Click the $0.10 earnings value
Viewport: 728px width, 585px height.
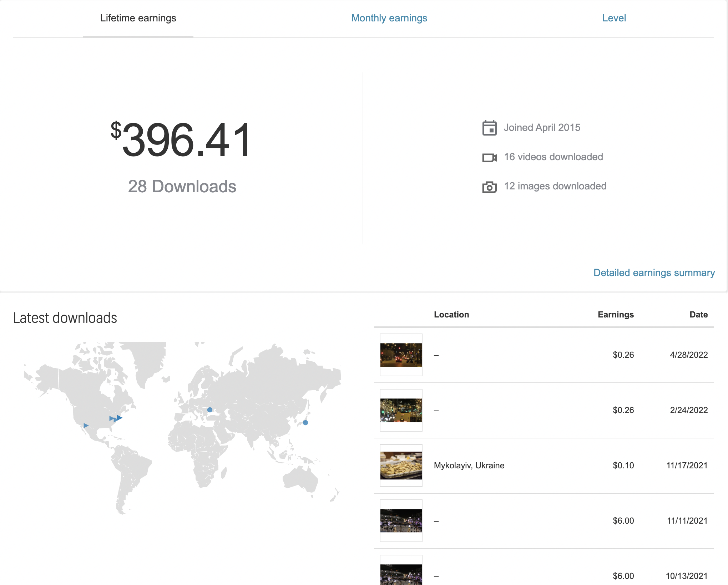(x=623, y=466)
